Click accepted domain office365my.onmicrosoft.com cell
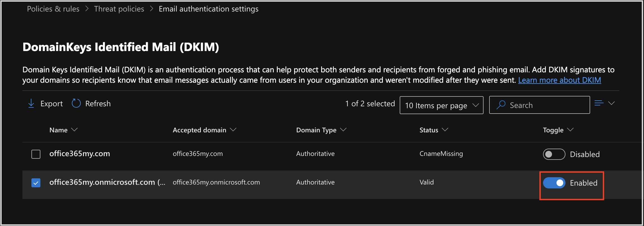The height and width of the screenshot is (226, 644). [216, 182]
